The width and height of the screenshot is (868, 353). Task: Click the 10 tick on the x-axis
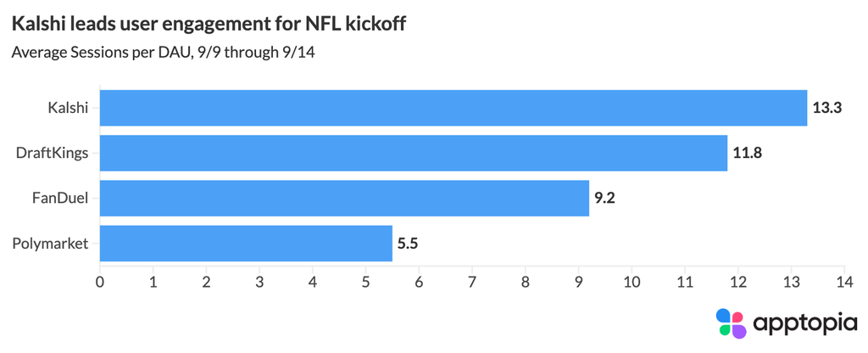point(632,282)
